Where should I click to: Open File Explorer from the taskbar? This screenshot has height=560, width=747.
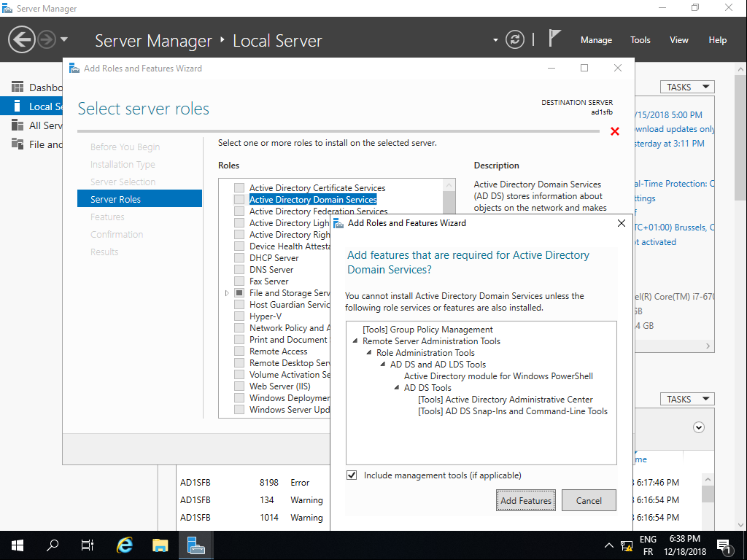(x=160, y=545)
